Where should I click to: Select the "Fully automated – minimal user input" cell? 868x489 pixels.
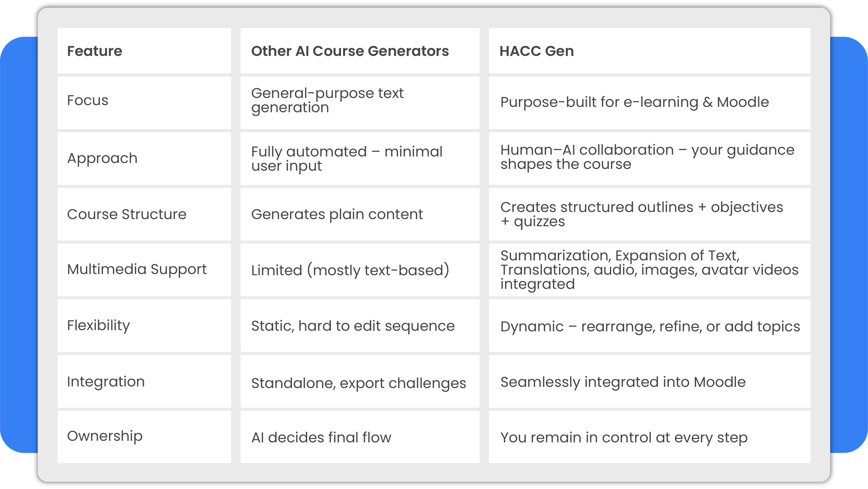[346, 159]
